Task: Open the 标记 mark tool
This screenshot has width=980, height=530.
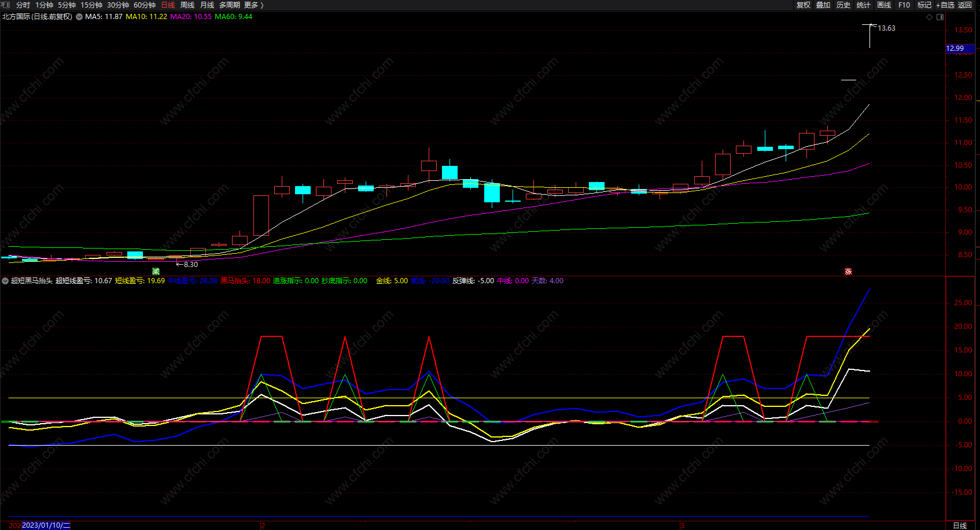Action: pos(924,5)
